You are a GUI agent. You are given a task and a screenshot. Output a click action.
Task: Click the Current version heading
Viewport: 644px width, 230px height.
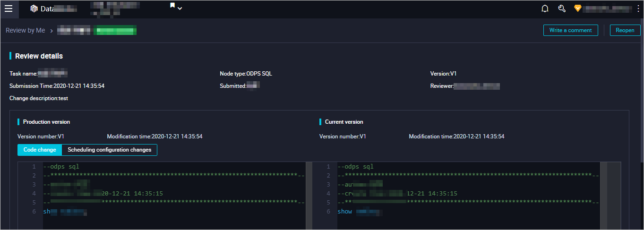(x=344, y=122)
